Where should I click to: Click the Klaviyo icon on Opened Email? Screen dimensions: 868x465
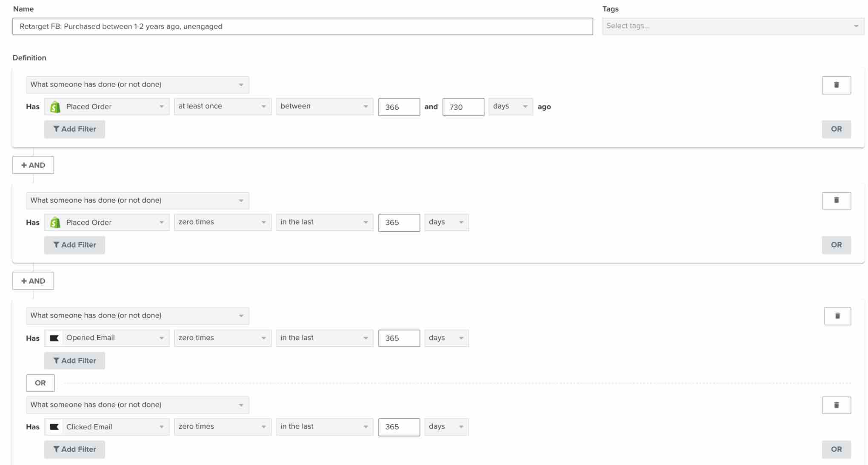point(55,337)
